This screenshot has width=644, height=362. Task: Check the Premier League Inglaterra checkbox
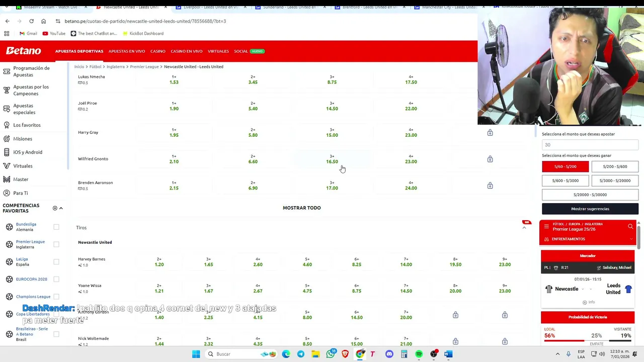point(56,244)
